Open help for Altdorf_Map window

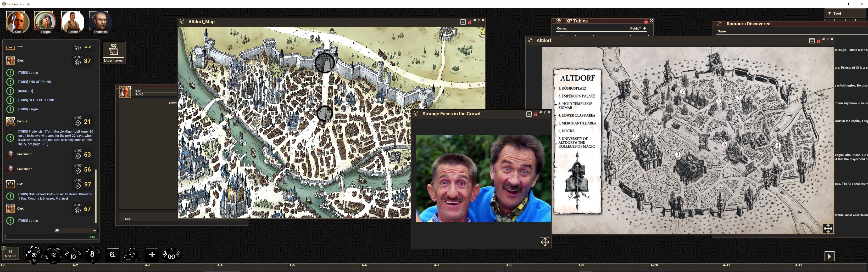478,21
